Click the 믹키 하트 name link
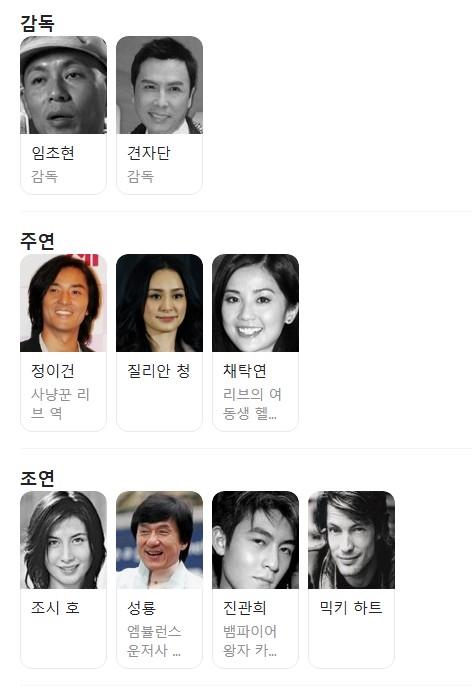Screen dimensions: 472x686 [x=351, y=608]
